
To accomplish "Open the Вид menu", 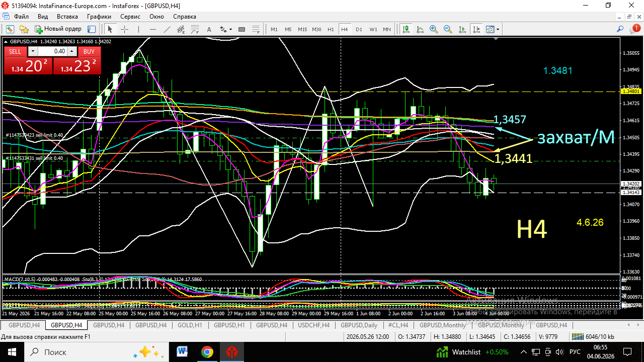I will coord(43,16).
